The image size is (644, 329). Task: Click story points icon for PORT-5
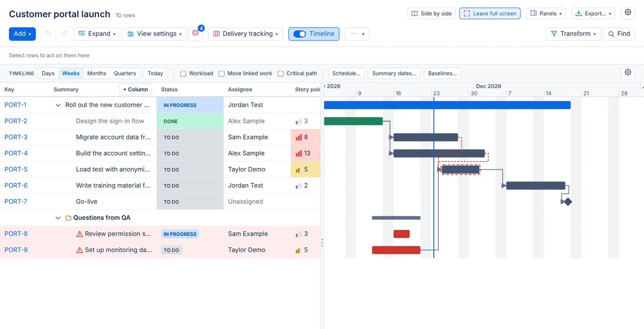298,170
